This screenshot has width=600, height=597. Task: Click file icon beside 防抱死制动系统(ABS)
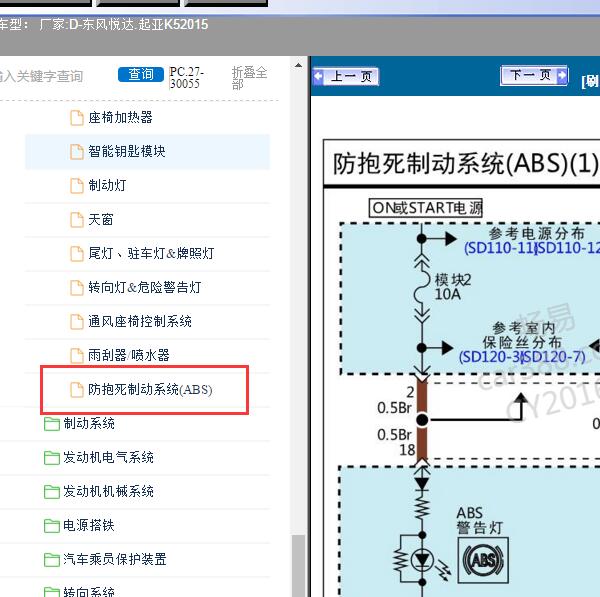tap(77, 390)
